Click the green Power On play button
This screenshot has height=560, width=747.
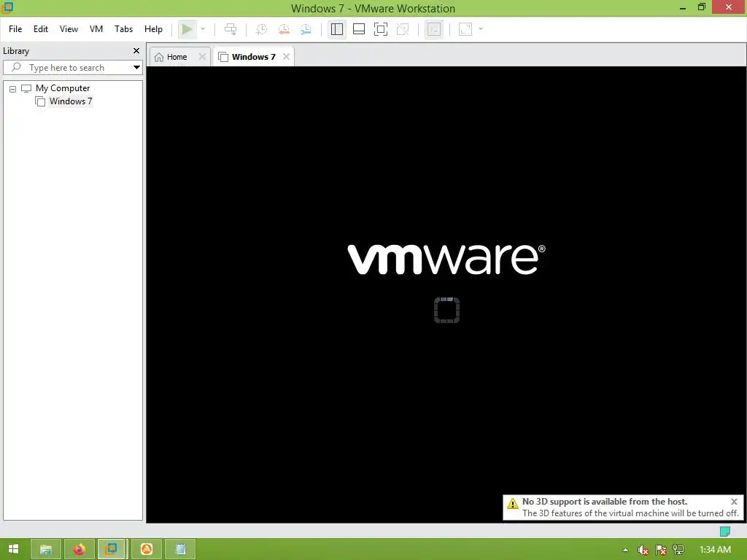[187, 29]
